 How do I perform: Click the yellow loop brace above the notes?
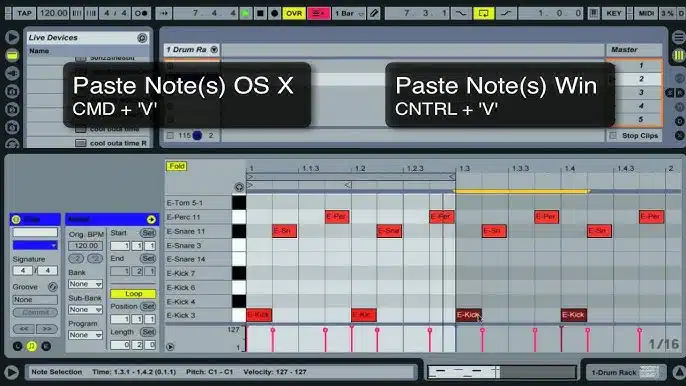522,191
